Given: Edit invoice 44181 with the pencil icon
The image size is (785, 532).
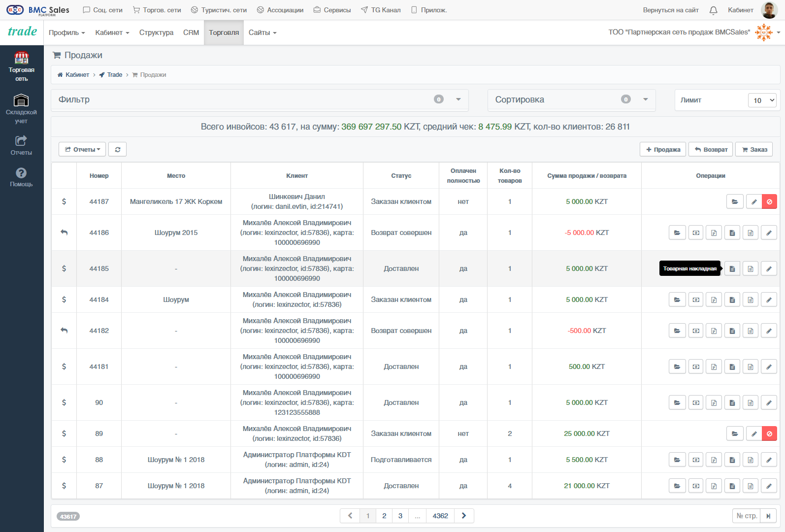Looking at the screenshot, I should [x=769, y=366].
